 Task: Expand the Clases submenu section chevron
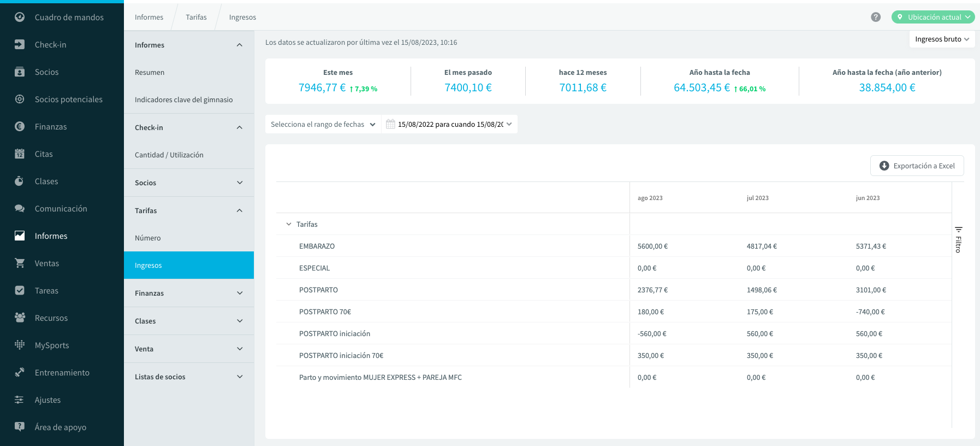pos(240,321)
